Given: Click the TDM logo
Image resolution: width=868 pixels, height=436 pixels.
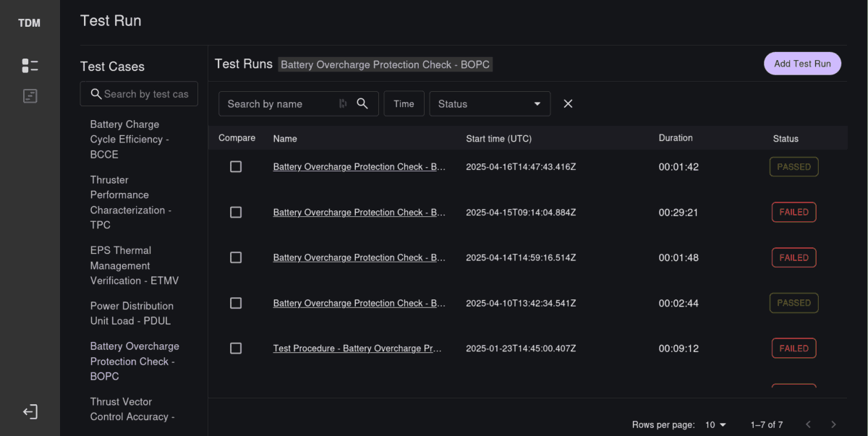Looking at the screenshot, I should coord(30,23).
